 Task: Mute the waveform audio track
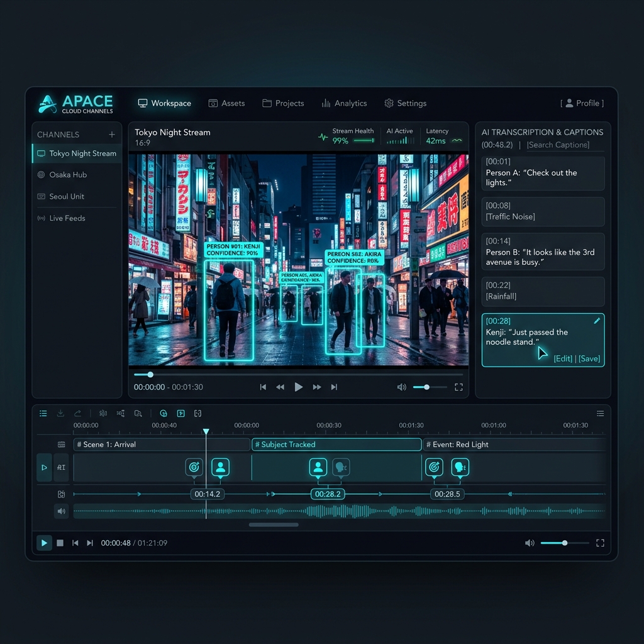coord(61,511)
